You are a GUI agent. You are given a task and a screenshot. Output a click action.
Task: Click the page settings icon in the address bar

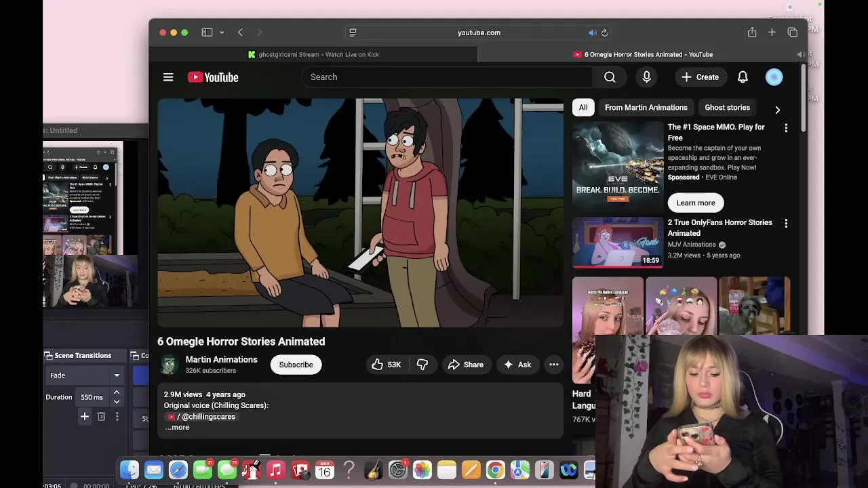click(x=353, y=33)
